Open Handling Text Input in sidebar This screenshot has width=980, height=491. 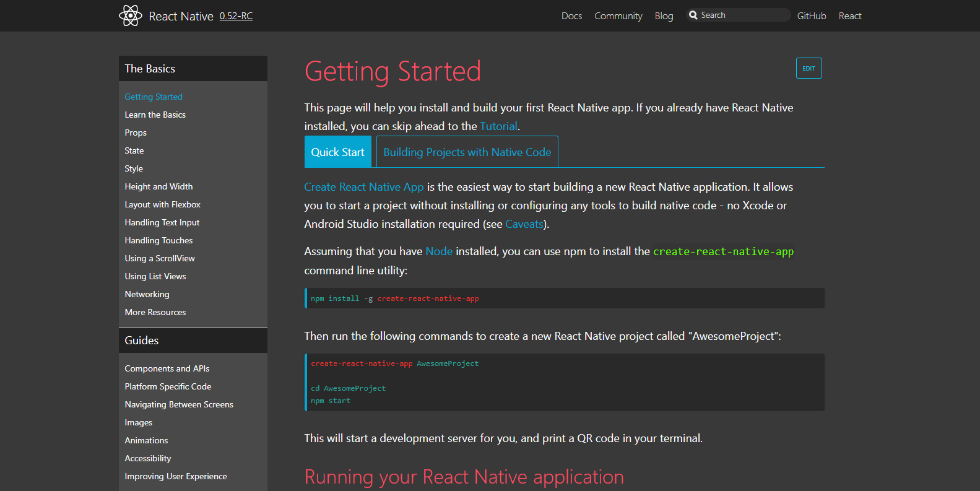pos(162,222)
